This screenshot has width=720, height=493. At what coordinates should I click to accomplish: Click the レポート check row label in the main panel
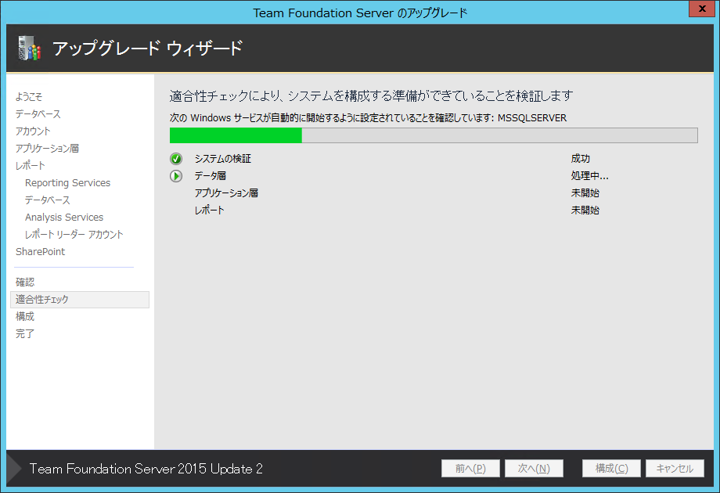point(209,210)
